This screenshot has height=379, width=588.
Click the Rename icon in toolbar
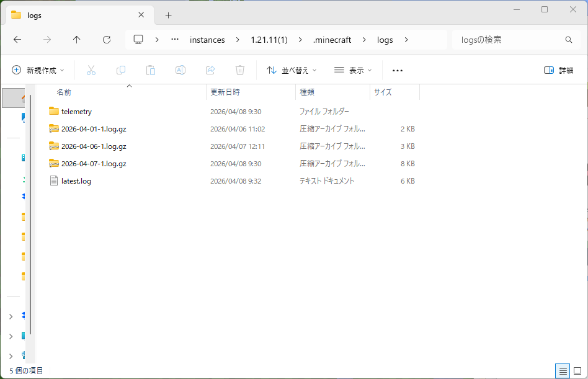180,70
